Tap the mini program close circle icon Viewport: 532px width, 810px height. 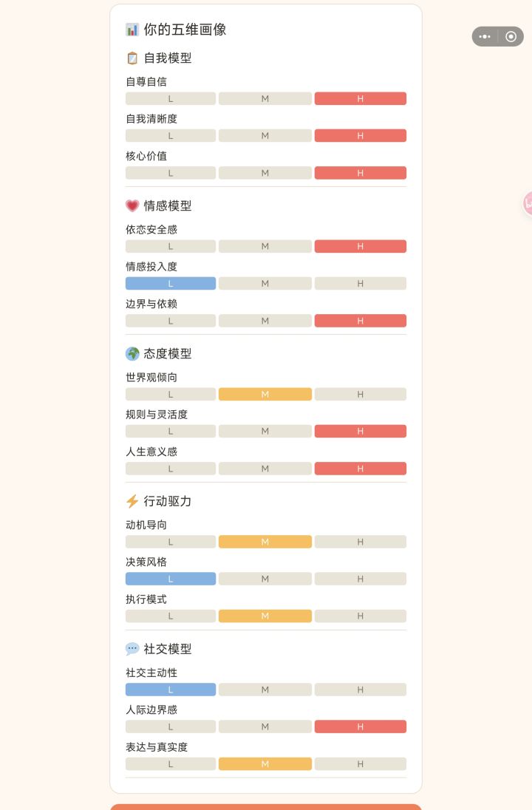click(x=511, y=36)
